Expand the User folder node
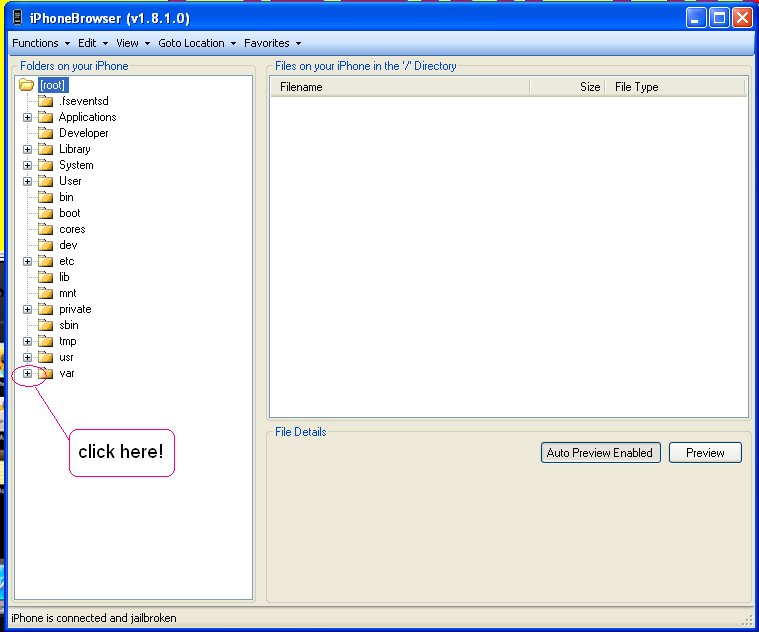The width and height of the screenshot is (759, 632). click(x=28, y=181)
